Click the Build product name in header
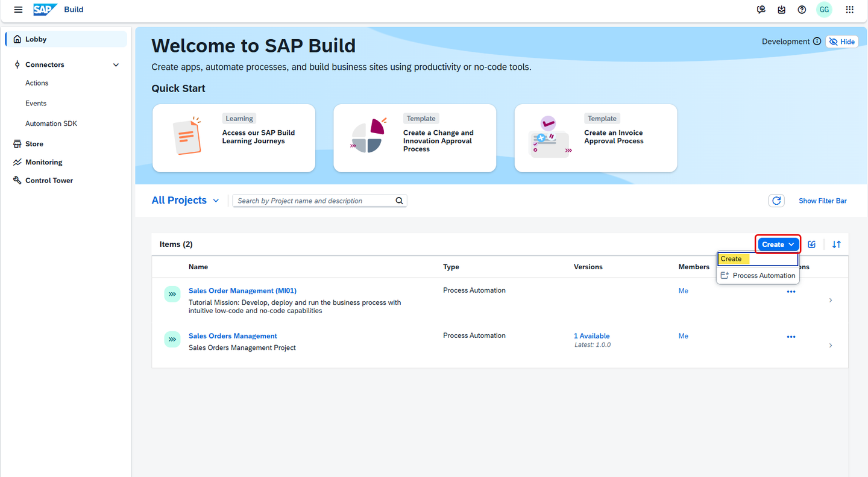 click(74, 10)
